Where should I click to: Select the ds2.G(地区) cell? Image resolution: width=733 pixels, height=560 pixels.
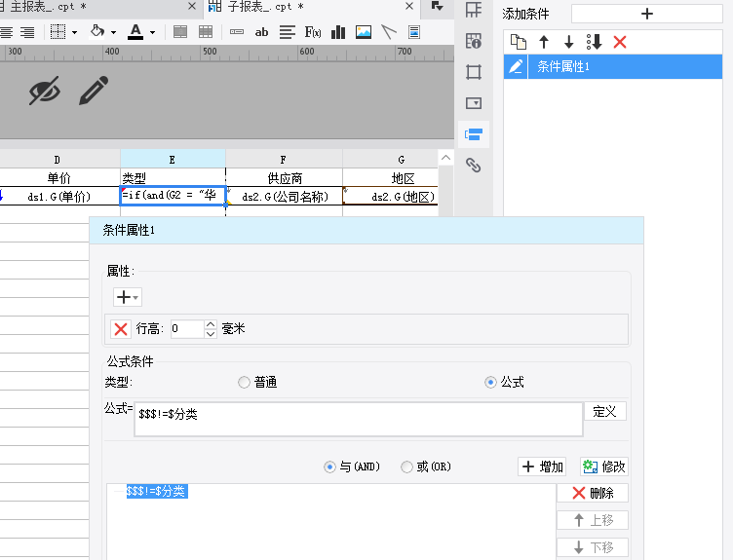click(391, 197)
